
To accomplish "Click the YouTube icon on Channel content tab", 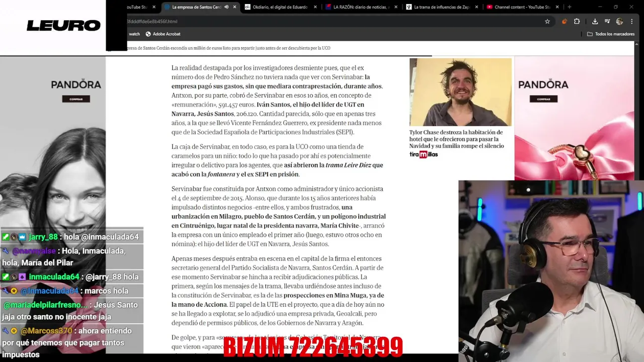I will pos(490,7).
